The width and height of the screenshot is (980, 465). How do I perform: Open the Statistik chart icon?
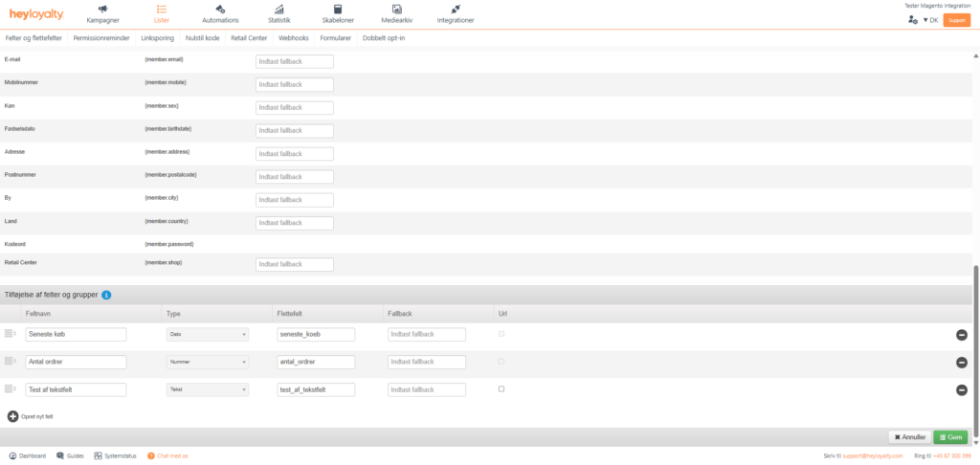[x=279, y=10]
